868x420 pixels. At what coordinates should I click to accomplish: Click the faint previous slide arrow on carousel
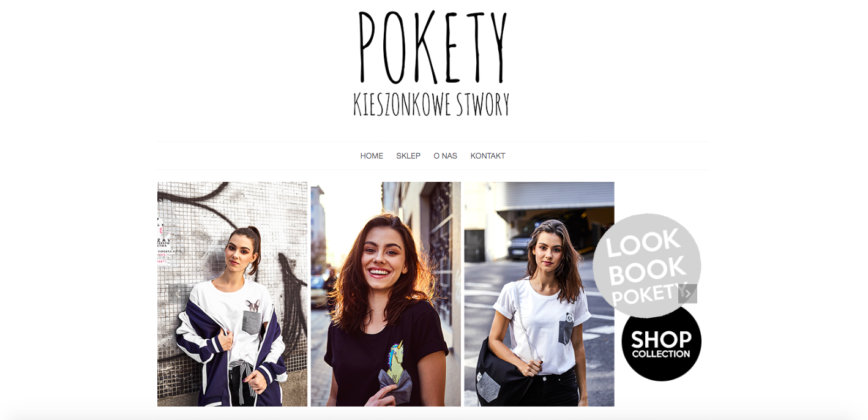(x=178, y=294)
